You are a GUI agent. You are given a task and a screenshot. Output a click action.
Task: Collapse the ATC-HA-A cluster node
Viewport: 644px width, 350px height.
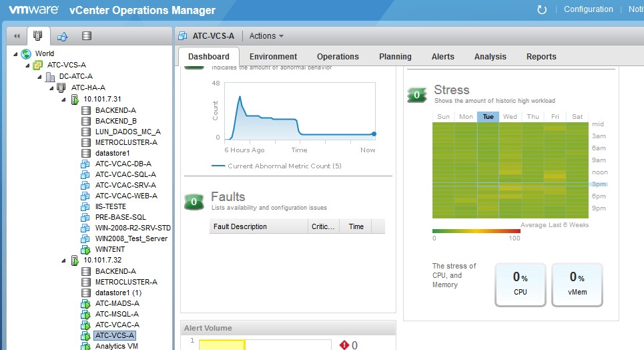tap(51, 87)
